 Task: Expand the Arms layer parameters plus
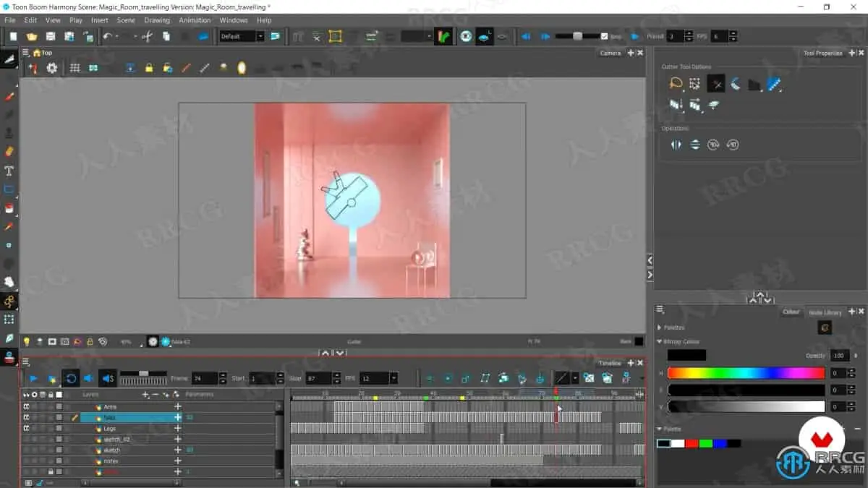(178, 407)
